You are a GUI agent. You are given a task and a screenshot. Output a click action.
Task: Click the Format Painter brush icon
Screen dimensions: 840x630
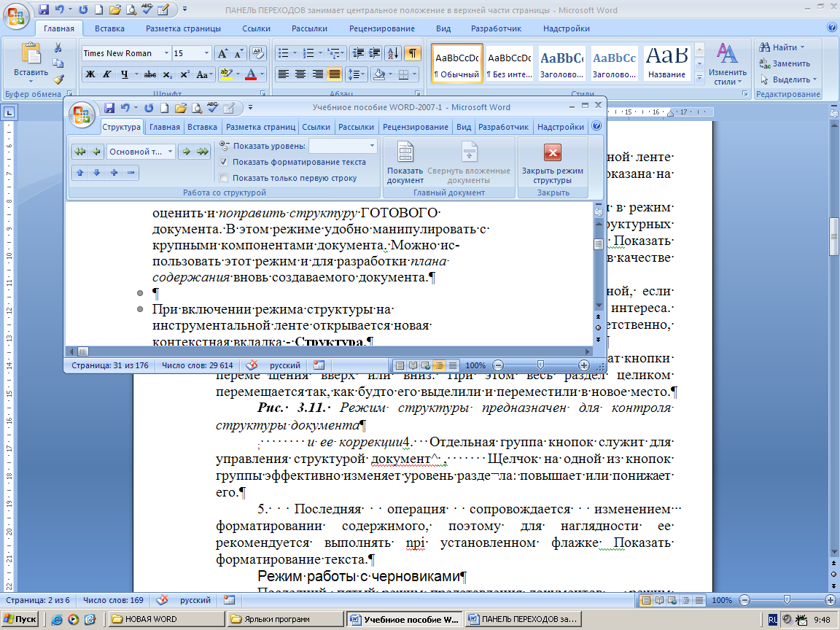tap(58, 79)
